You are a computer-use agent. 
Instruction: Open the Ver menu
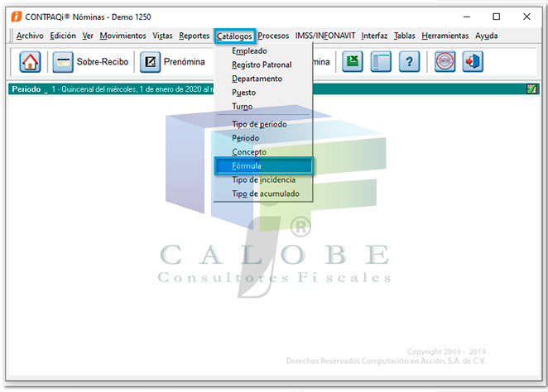click(88, 36)
